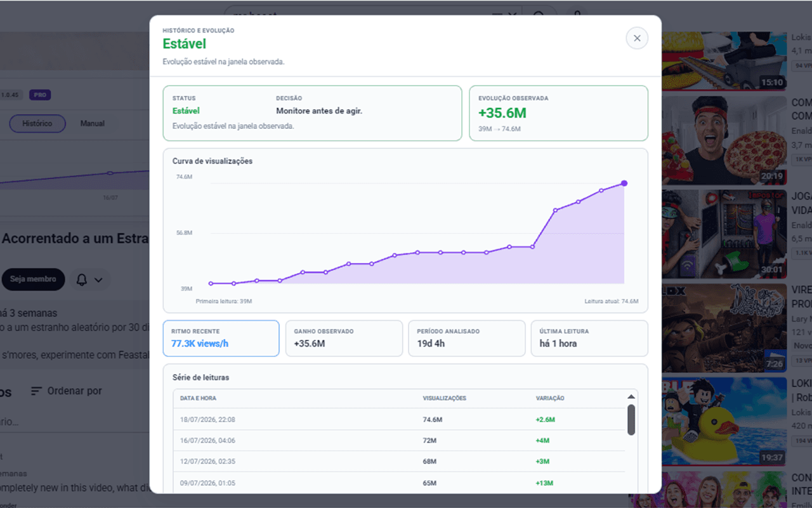Open the pizza video thumbnail 20:19
Screen dimensions: 812x508
tap(724, 140)
